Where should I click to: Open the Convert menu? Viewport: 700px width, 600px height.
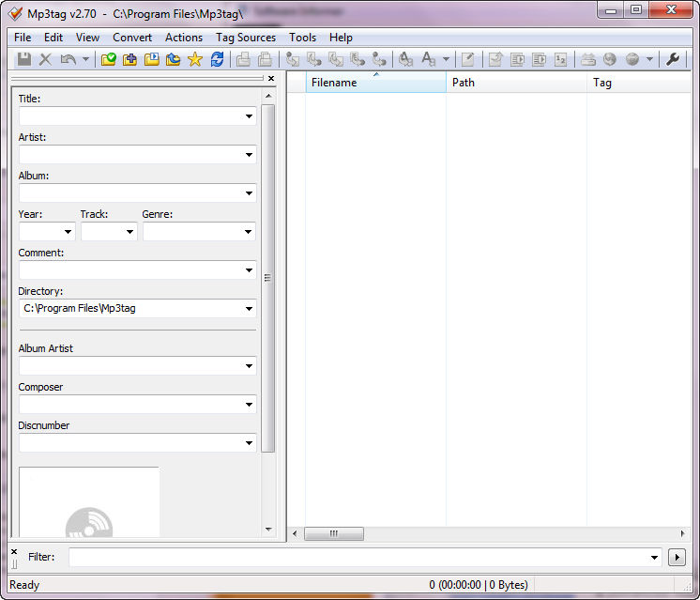pos(132,38)
